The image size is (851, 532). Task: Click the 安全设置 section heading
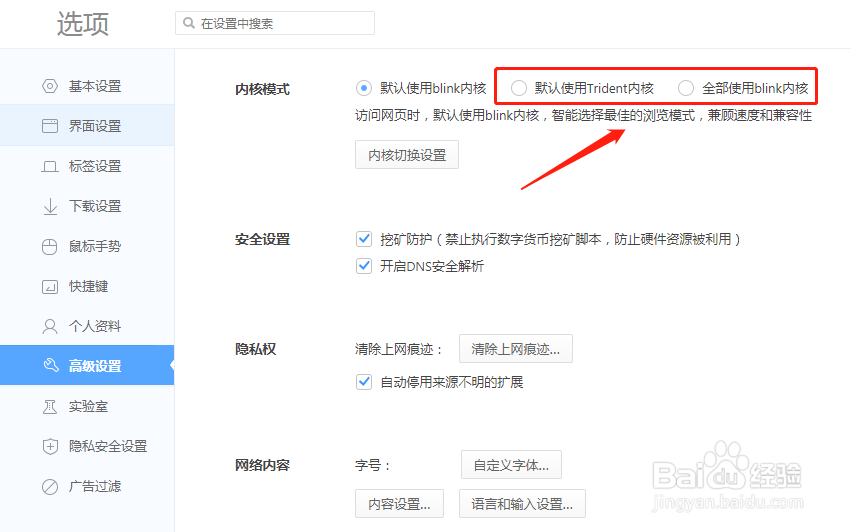click(263, 239)
